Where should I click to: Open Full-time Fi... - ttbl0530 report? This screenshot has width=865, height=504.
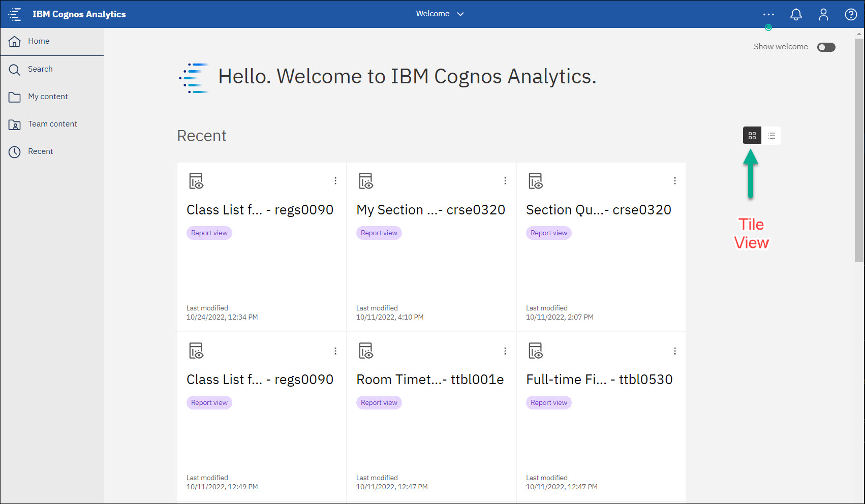(599, 380)
